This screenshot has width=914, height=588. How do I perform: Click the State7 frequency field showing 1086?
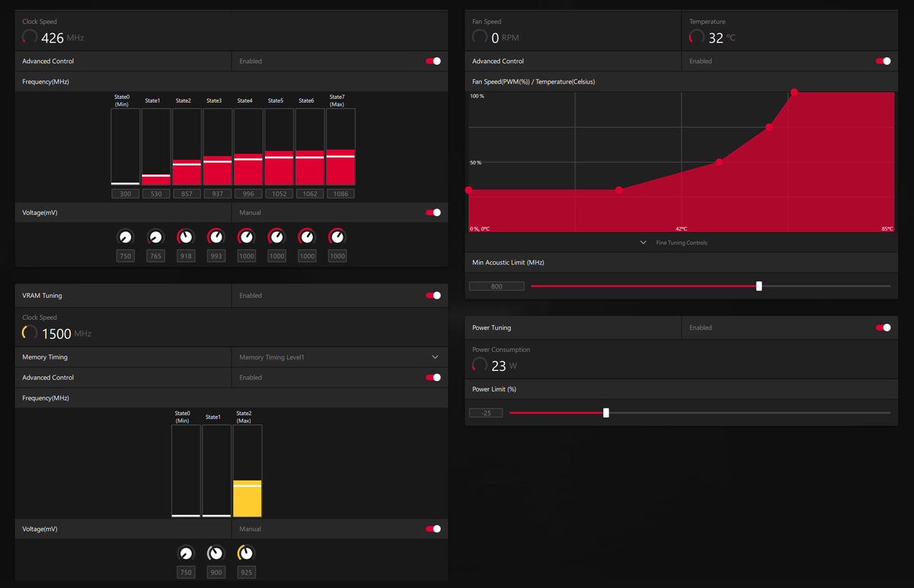coord(340,194)
